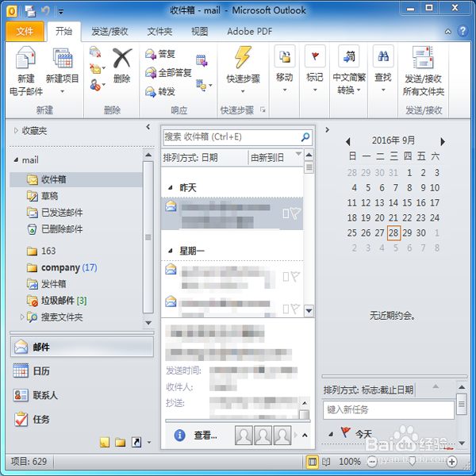476x476 pixels.
Task: Open the Deleted Items (已删除邮件) folder
Action: click(x=55, y=229)
